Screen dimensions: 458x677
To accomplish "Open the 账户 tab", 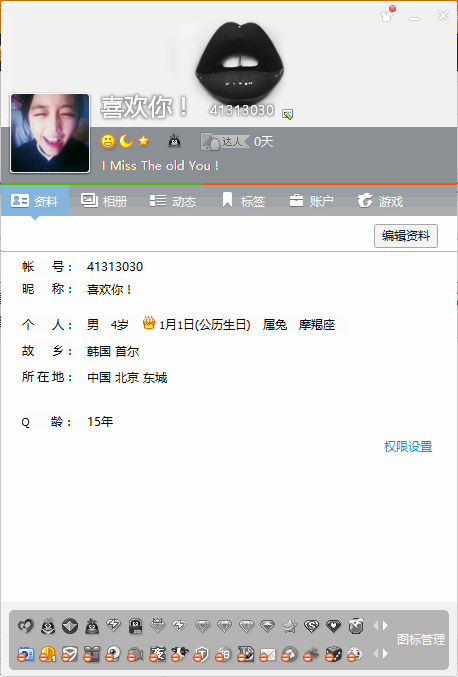I will (x=311, y=201).
